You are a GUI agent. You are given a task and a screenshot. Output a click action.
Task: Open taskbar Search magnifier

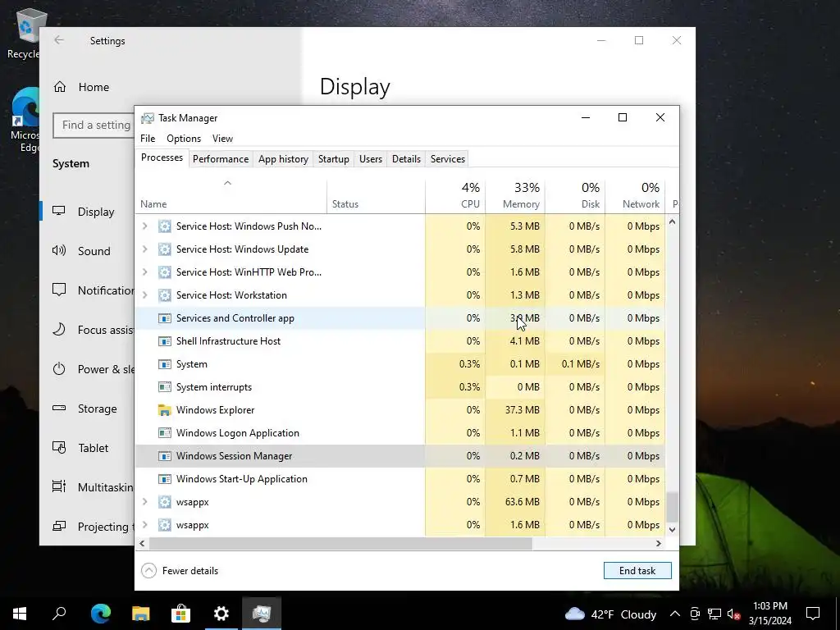click(x=59, y=614)
